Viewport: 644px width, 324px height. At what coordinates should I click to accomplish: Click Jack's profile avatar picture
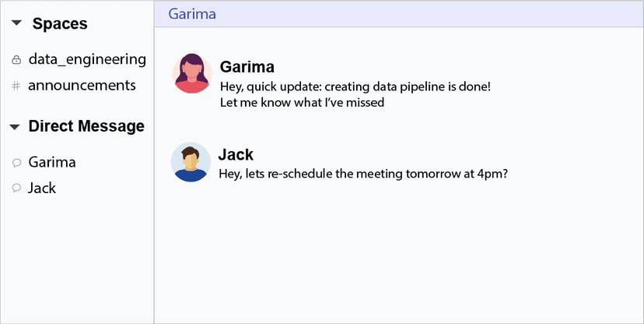click(x=191, y=162)
